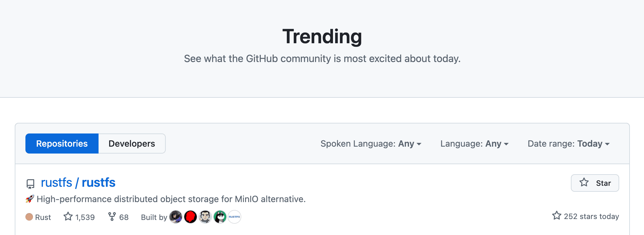
Task: Open the 68 forks link
Action: pyautogui.click(x=124, y=217)
